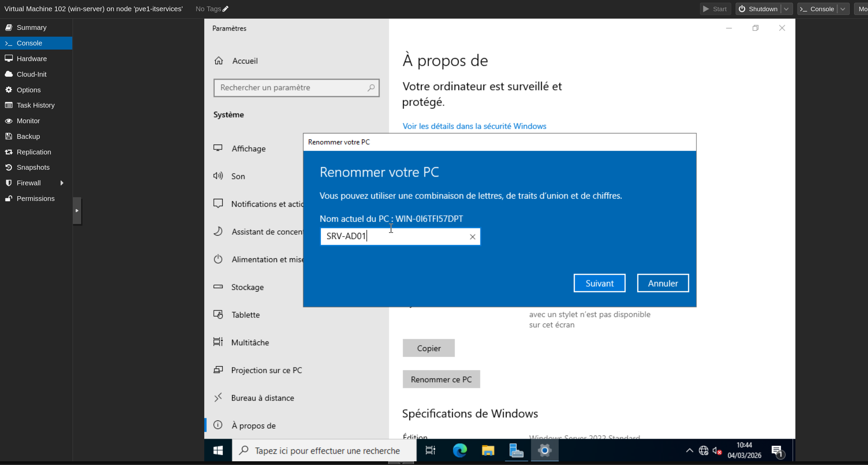Click the Windows Start button
Viewport: 868px width, 465px height.
218,450
